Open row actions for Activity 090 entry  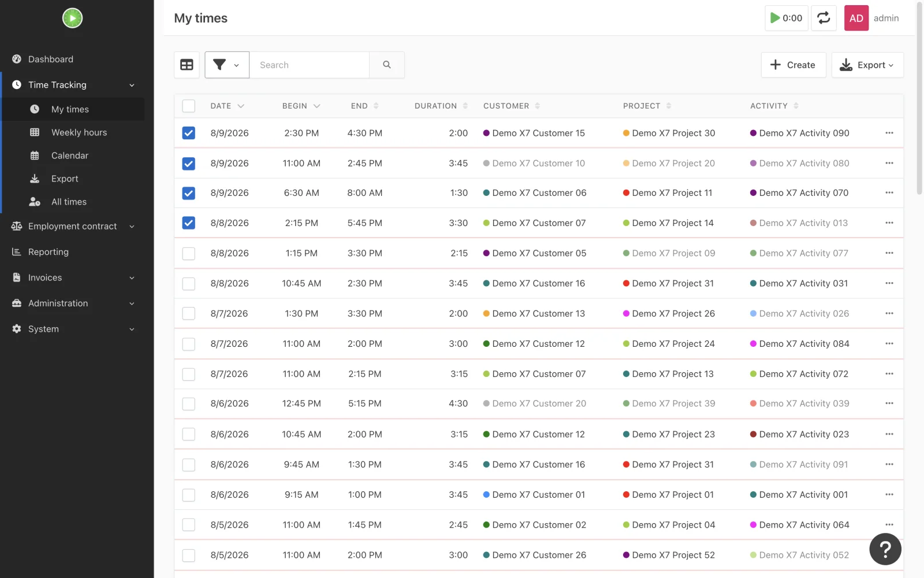(889, 133)
